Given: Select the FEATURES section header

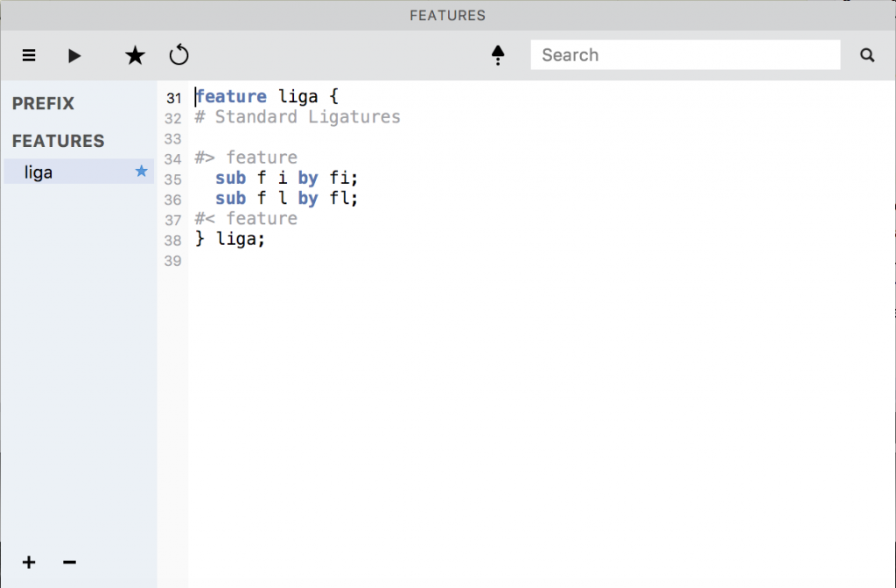Looking at the screenshot, I should 58,141.
